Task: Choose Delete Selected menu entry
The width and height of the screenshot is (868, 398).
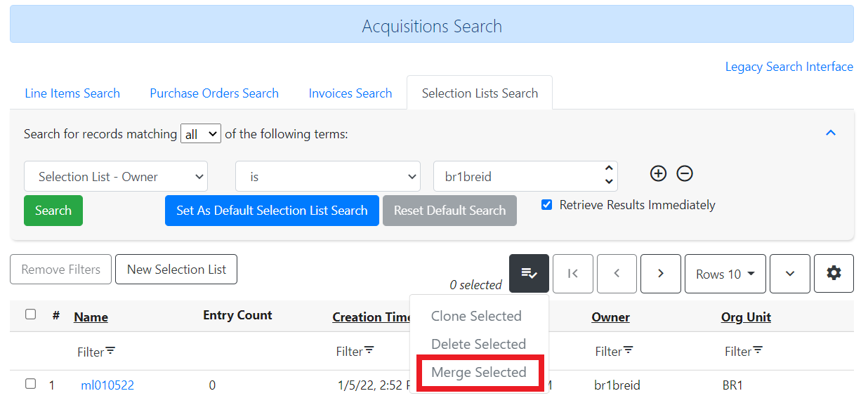Action: point(478,344)
